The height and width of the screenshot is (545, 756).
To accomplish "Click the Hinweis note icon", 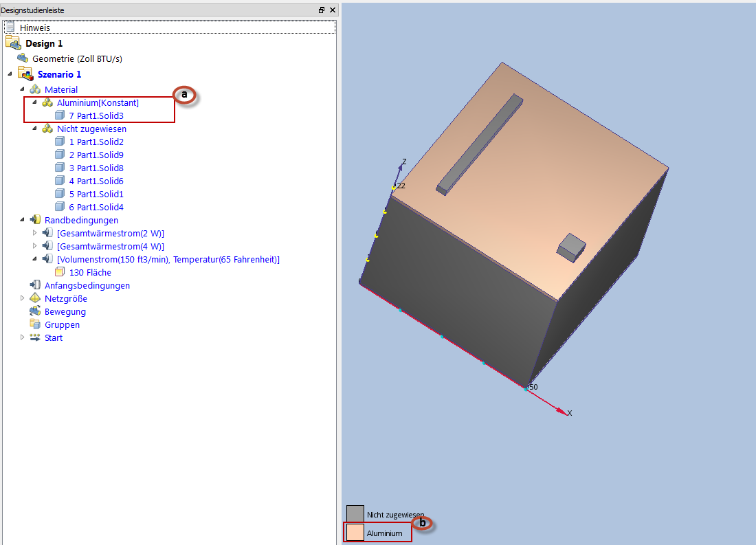I will coord(10,27).
